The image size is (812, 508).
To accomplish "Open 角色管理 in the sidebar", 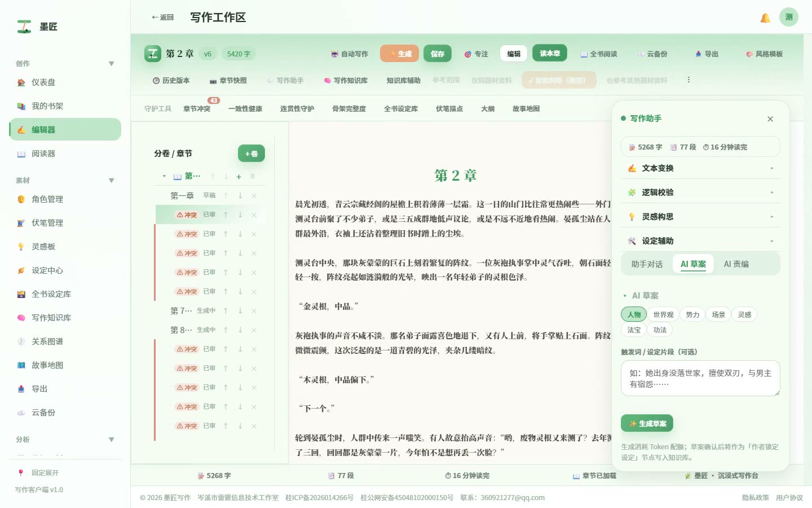I will [x=65, y=199].
